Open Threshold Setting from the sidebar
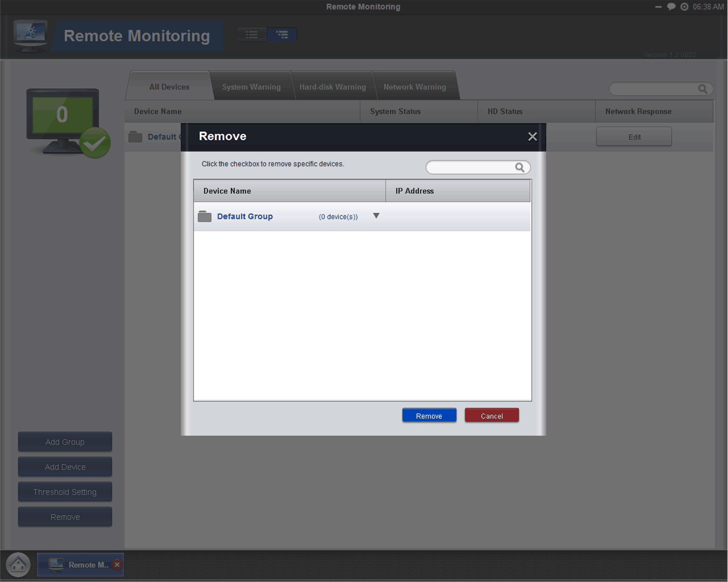 [64, 492]
